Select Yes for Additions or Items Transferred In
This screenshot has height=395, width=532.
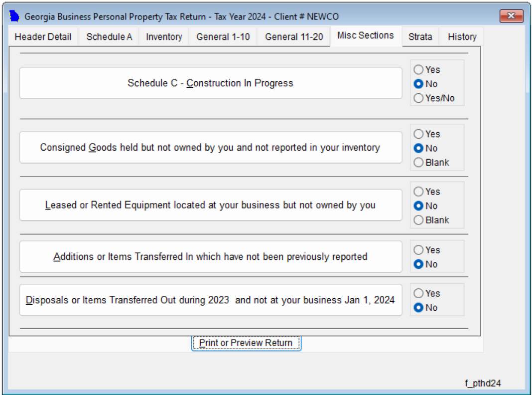(419, 250)
